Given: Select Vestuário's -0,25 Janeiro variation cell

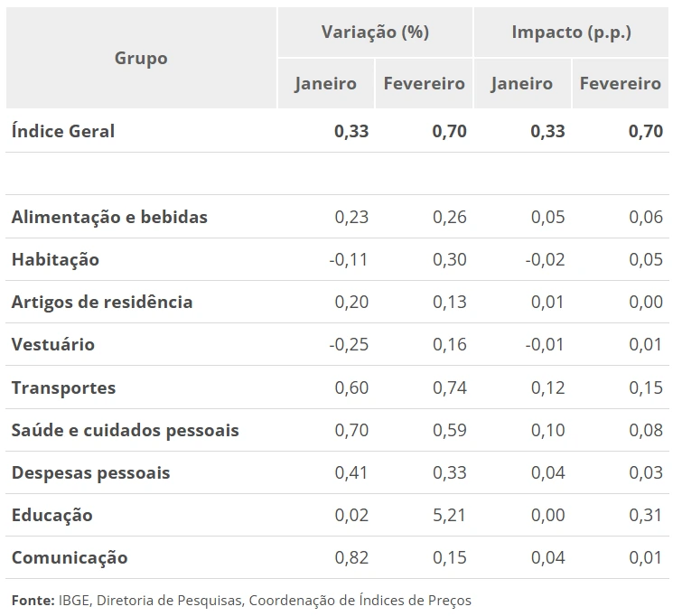Looking at the screenshot, I should pos(349,344).
